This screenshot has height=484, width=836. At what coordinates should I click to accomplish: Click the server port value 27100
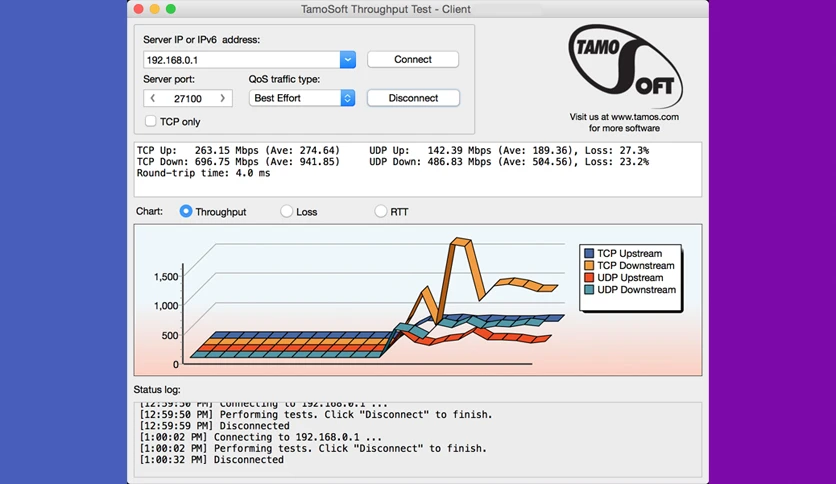coord(188,99)
